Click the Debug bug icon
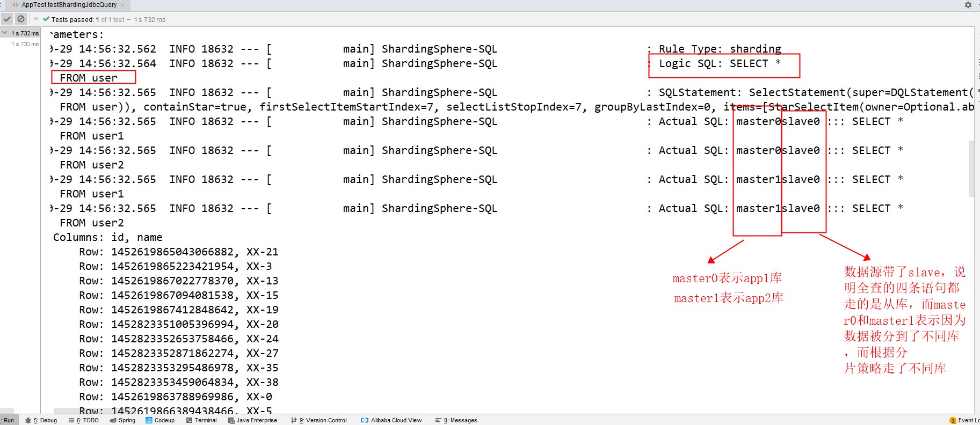Viewport: 980px width, 425px height. tap(28, 420)
